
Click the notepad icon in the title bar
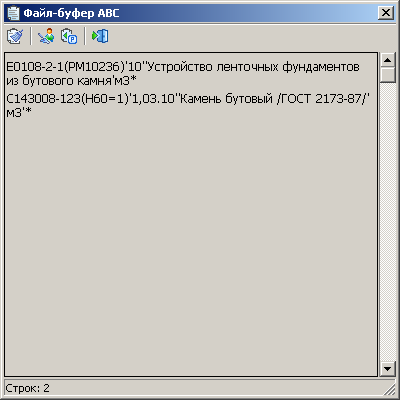14,13
